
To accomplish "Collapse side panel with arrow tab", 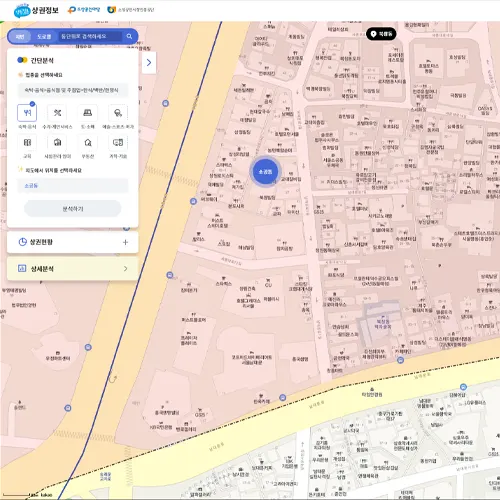I will tap(149, 63).
